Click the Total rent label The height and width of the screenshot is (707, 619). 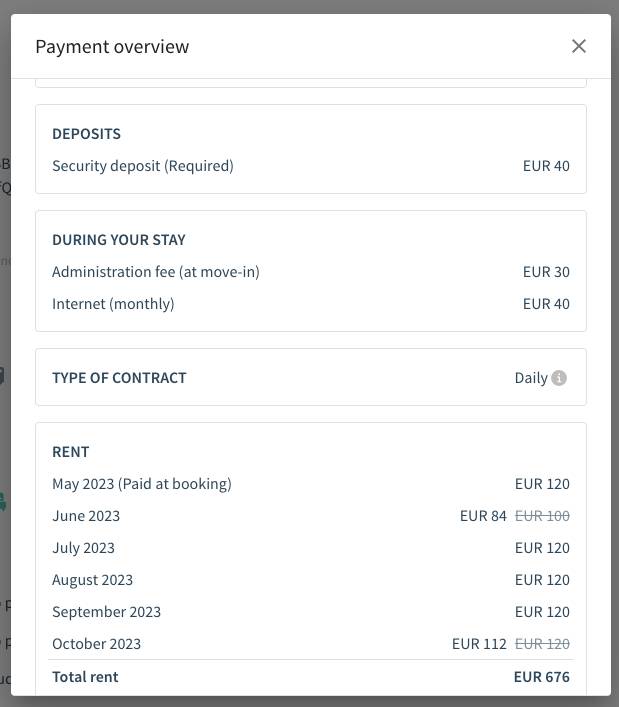pos(85,677)
